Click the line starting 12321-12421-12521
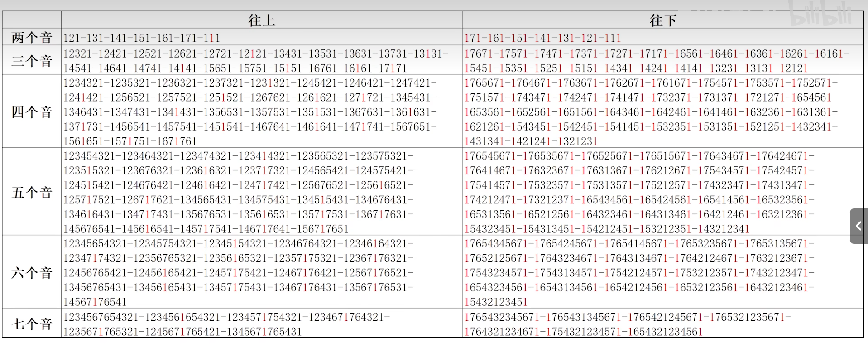Screen dimensions: 868x348 (x=256, y=53)
